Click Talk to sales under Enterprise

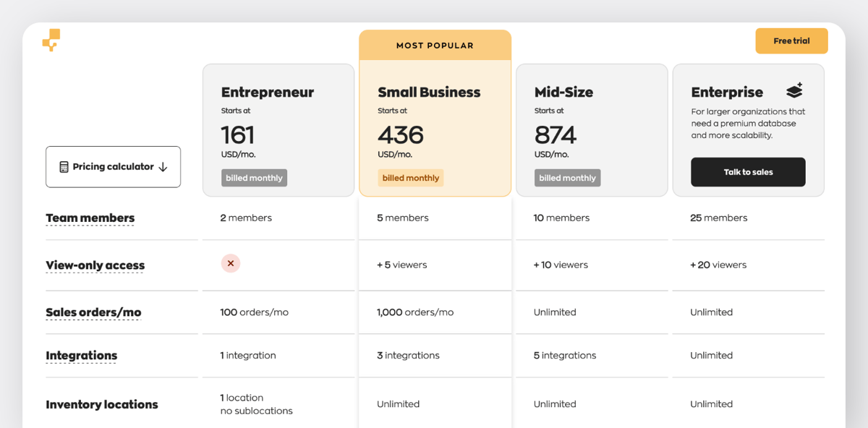click(748, 172)
